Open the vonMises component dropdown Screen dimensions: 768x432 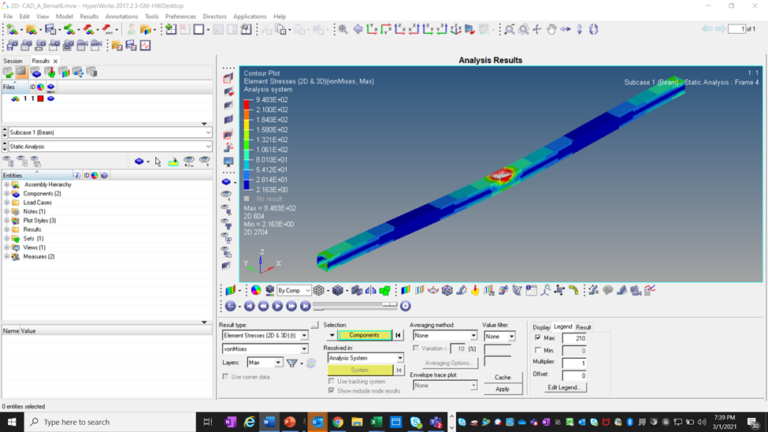[265, 349]
